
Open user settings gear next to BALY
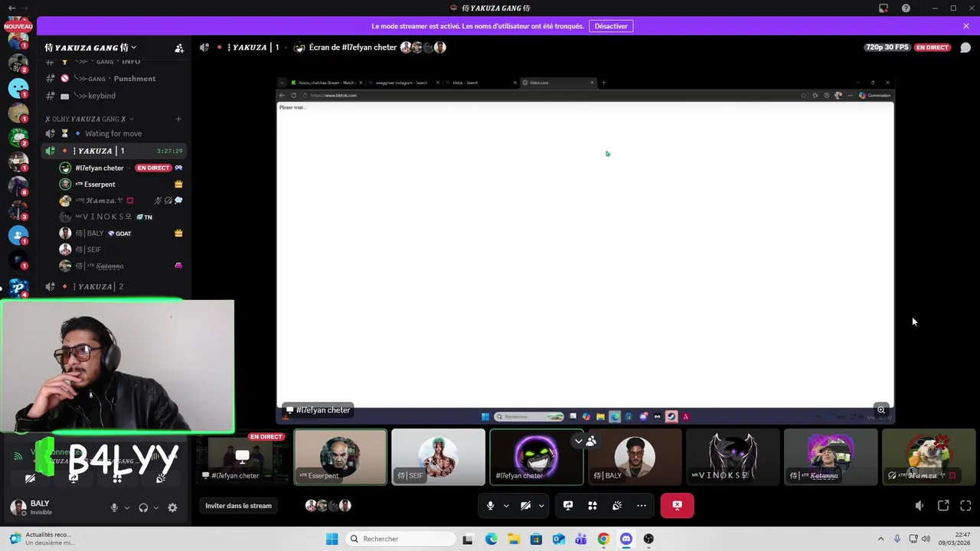(172, 507)
